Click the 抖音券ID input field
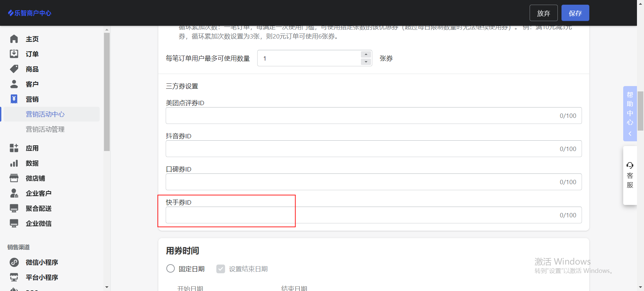 point(374,149)
